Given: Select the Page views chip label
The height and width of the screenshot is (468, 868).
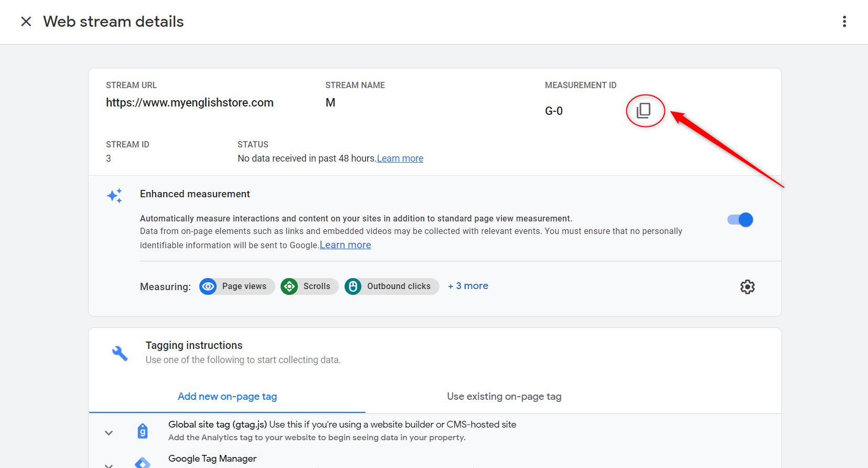Looking at the screenshot, I should pyautogui.click(x=244, y=286).
